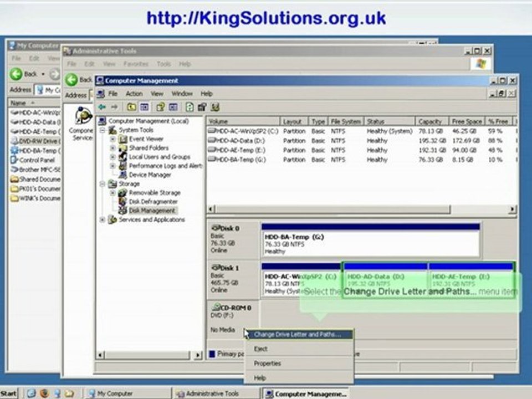
Task: Expand Performance Logs and Alerts node
Action: pos(113,166)
